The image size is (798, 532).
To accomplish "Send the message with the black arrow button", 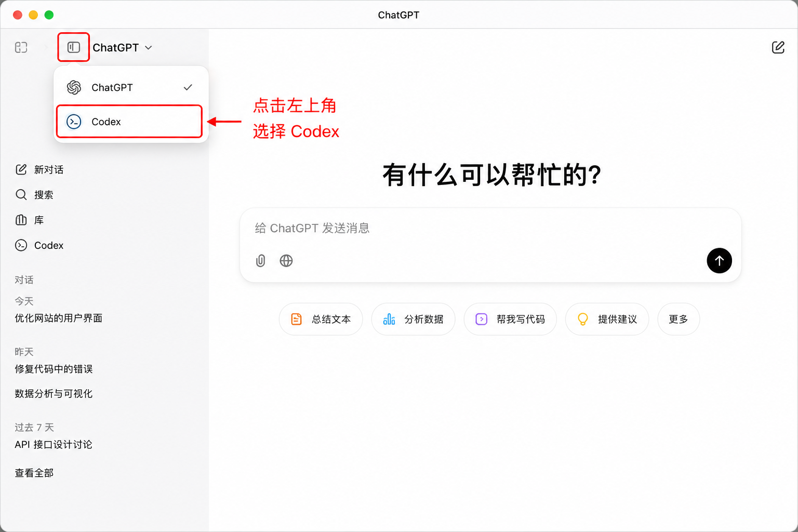I will [x=719, y=261].
